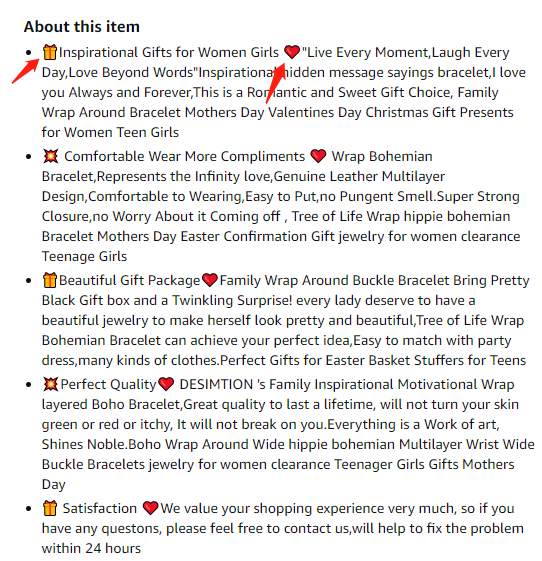Click the Perfect Quality text
This screenshot has height=561, width=542.
click(x=108, y=384)
